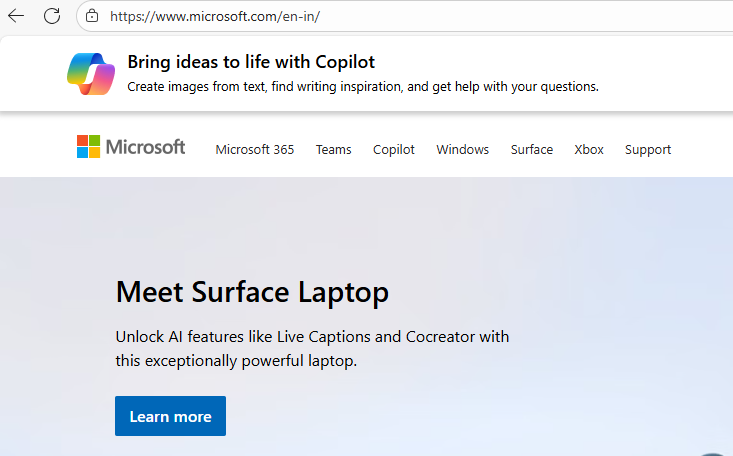This screenshot has height=456, width=733.
Task: Click the Meet Surface Laptop heading
Action: click(x=252, y=292)
